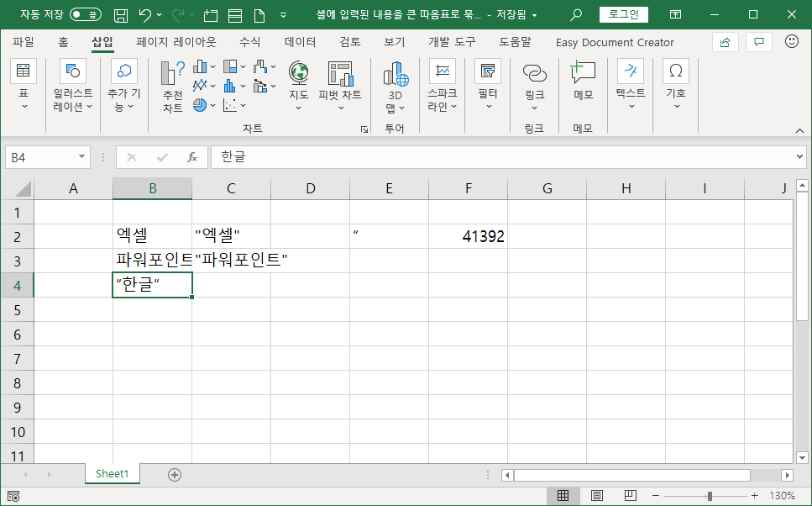This screenshot has height=506, width=812.
Task: Add a new sheet with the plus button
Action: coord(175,474)
